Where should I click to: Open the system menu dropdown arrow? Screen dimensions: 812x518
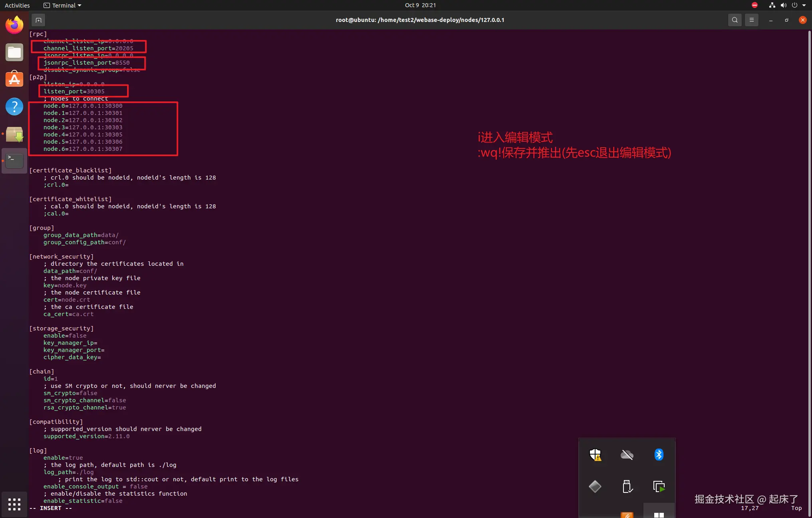click(804, 5)
